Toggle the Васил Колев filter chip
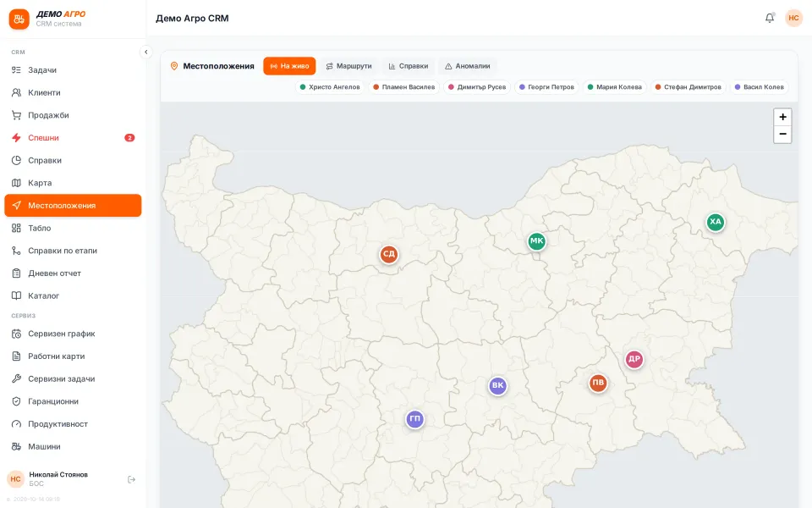The width and height of the screenshot is (812, 508). (x=760, y=87)
